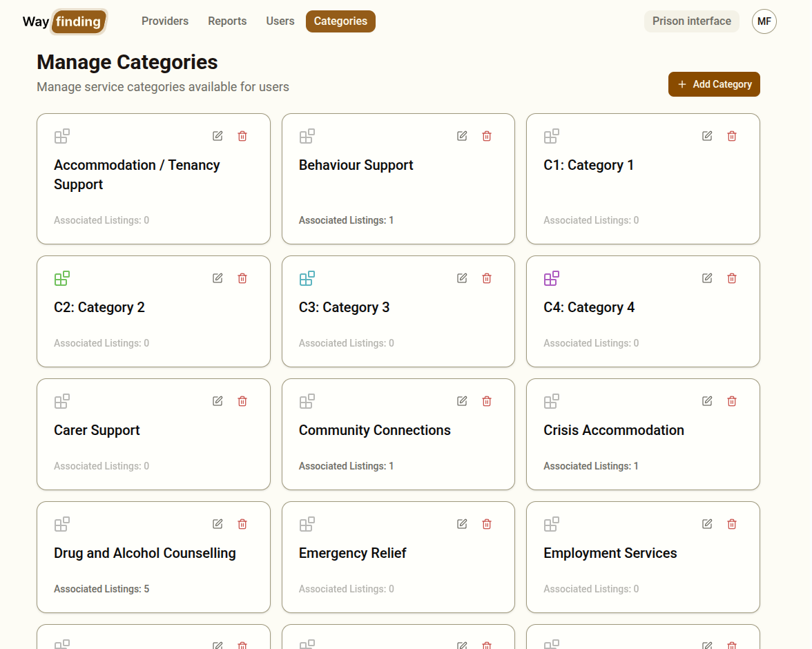This screenshot has height=649, width=812.
Task: Click the Wayfinding logo
Action: 64,21
